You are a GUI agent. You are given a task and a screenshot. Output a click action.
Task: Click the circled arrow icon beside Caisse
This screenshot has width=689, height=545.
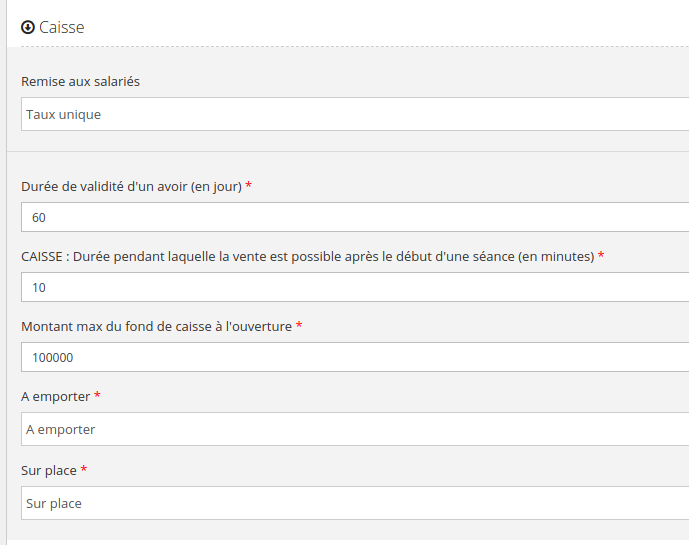[x=28, y=28]
